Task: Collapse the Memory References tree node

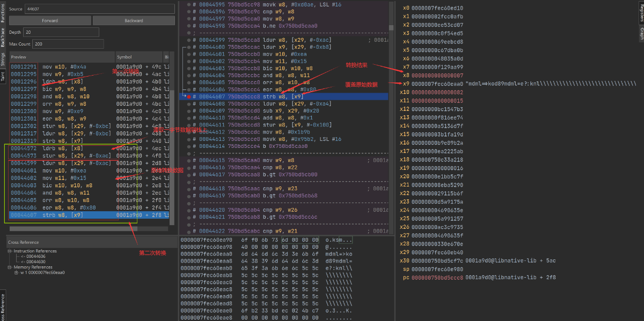Action: click(10, 267)
